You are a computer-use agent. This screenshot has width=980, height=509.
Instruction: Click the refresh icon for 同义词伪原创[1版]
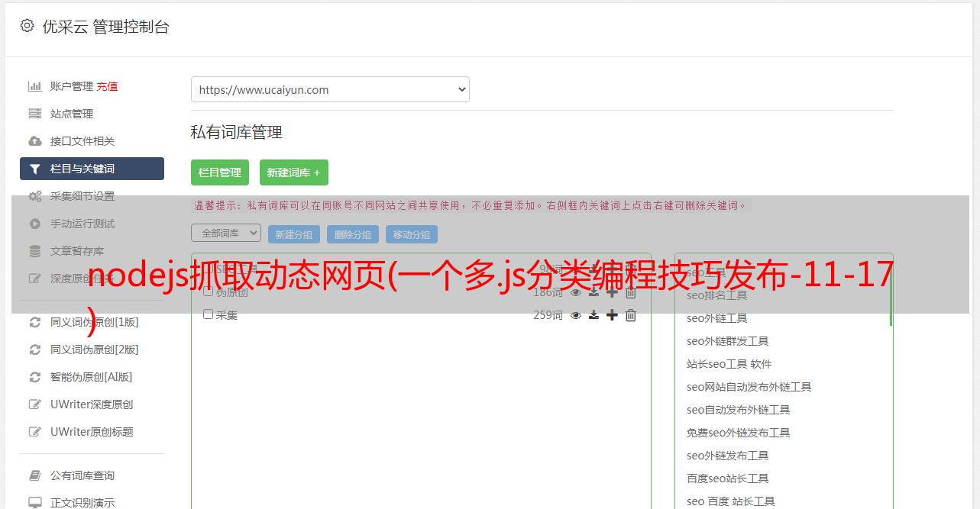click(x=35, y=322)
